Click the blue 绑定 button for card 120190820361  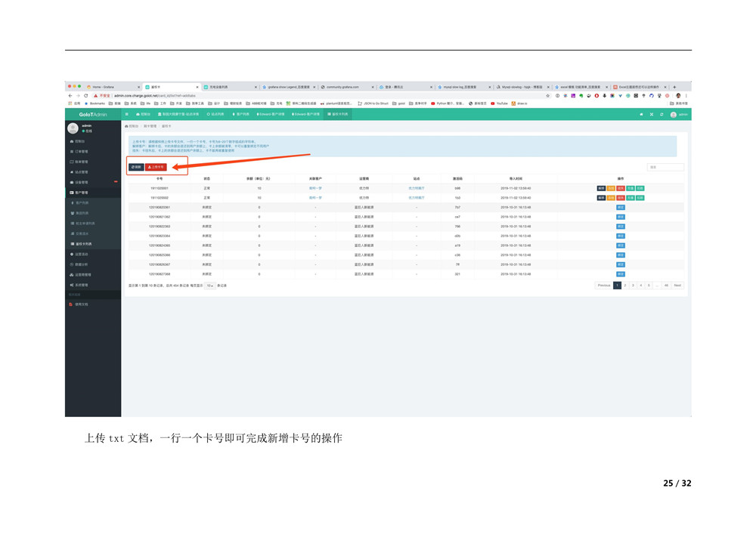click(x=620, y=207)
